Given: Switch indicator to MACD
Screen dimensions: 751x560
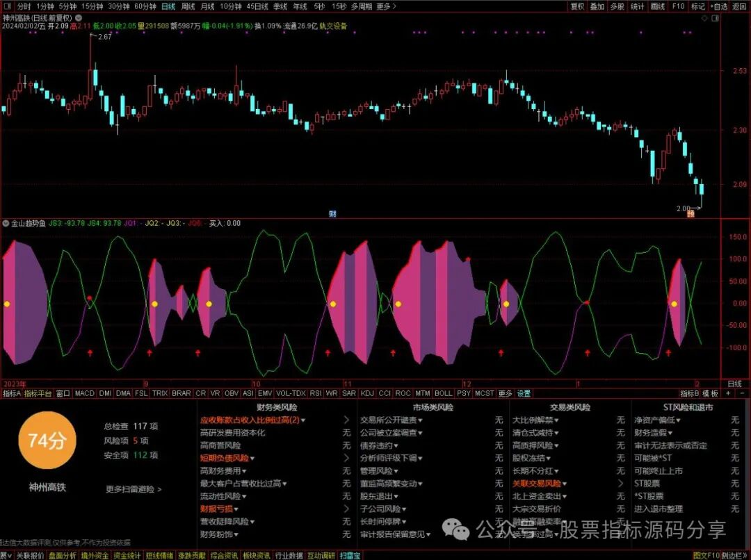Looking at the screenshot, I should pyautogui.click(x=85, y=393).
